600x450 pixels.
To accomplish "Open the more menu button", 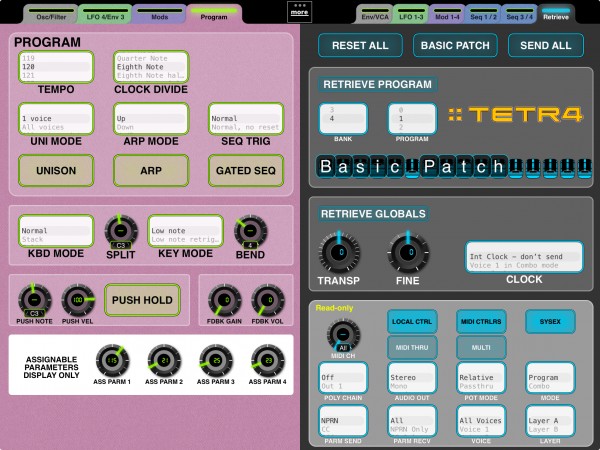I will click(x=299, y=11).
